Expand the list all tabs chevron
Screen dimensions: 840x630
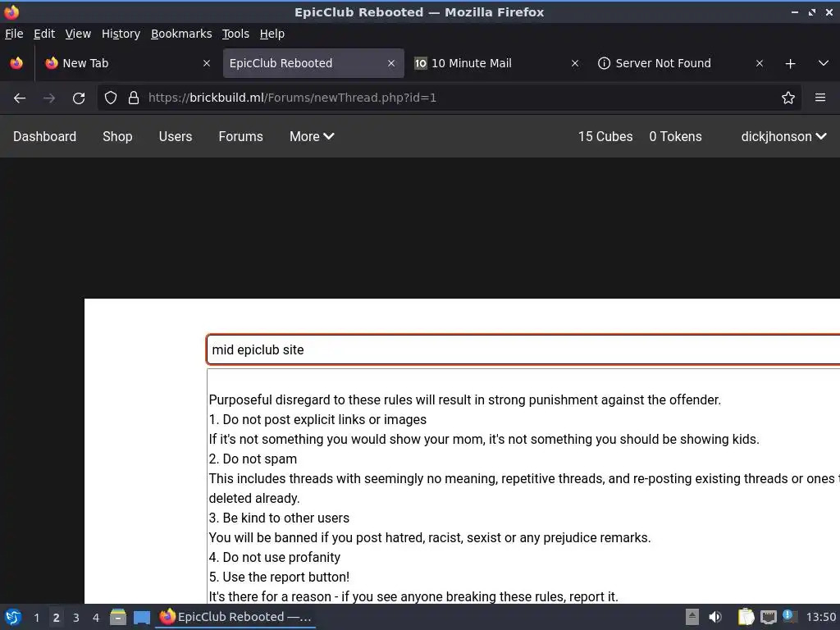coord(824,63)
